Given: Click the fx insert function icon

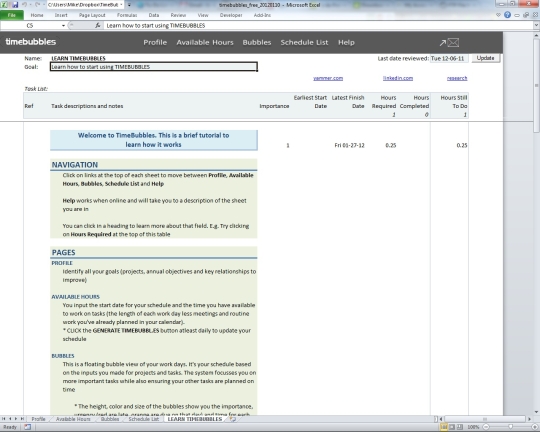Looking at the screenshot, I should click(98, 25).
